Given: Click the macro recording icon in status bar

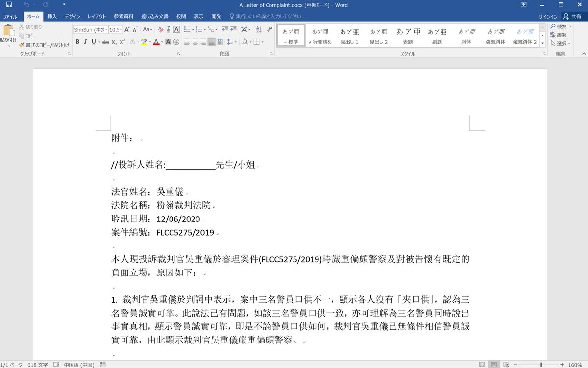Looking at the screenshot, I should (x=103, y=365).
